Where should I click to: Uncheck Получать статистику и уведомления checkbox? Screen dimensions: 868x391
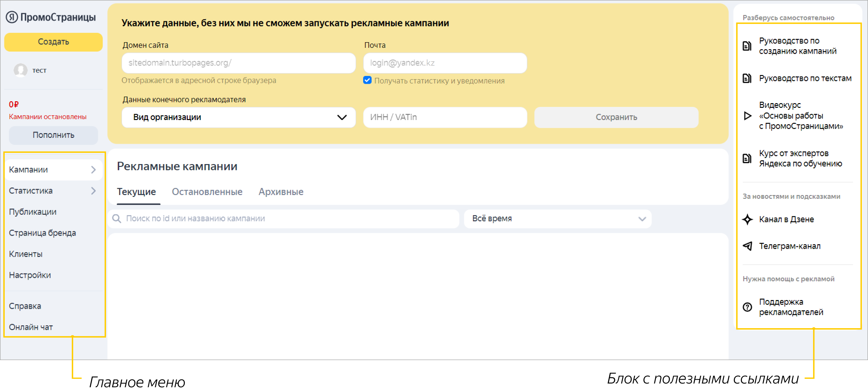(x=367, y=80)
